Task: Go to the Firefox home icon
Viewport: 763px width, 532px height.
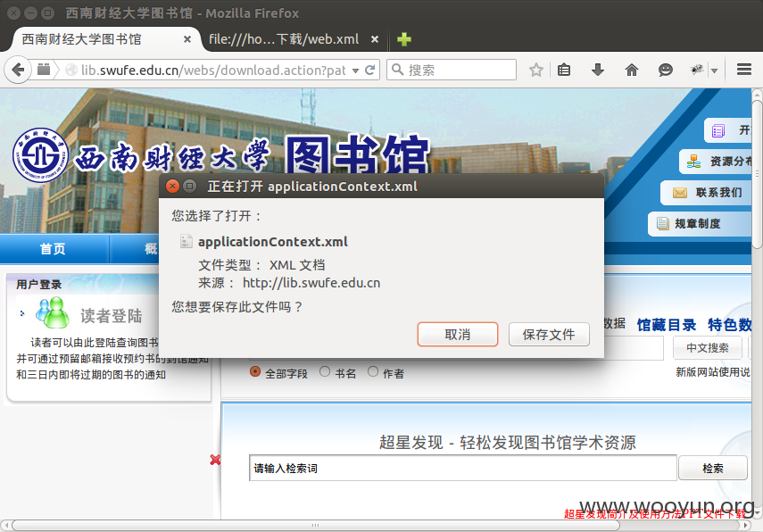Action: pos(632,71)
